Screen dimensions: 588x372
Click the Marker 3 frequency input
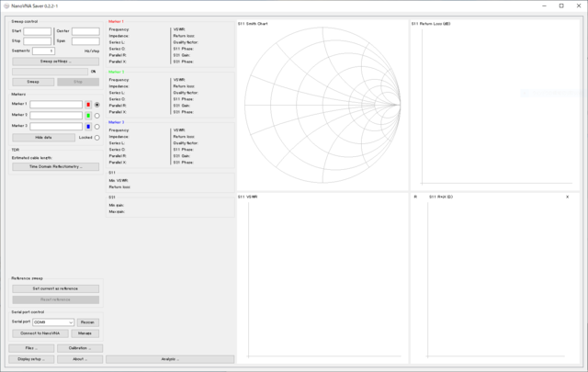click(56, 127)
